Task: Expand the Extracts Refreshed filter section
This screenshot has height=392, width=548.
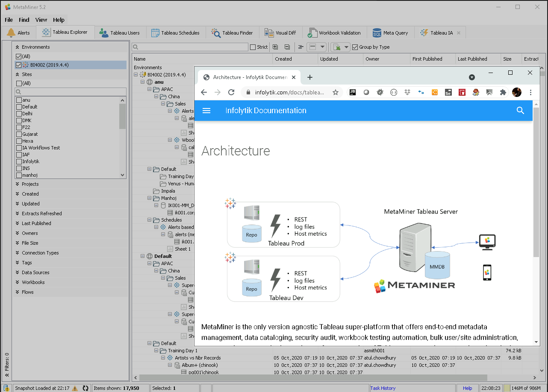Action: point(18,214)
